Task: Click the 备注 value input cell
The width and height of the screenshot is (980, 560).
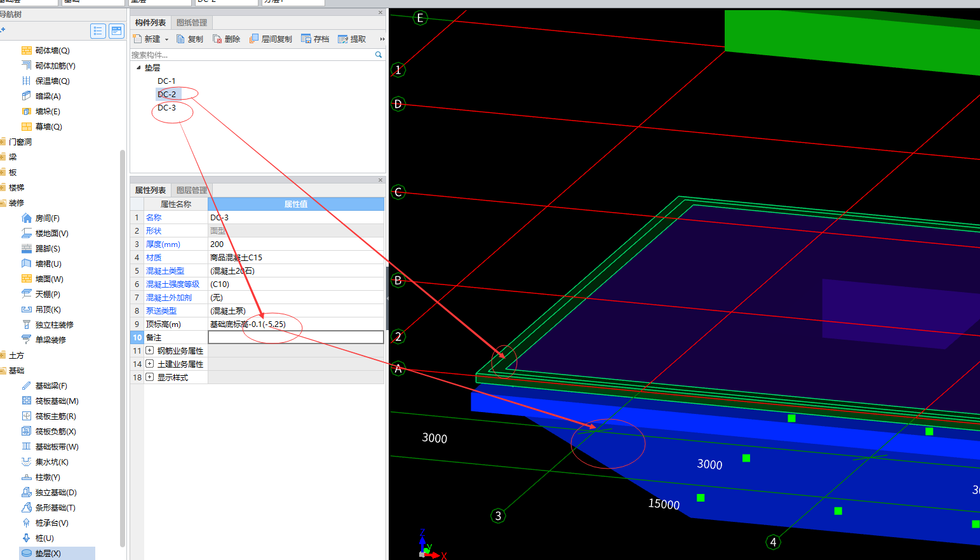Action: tap(296, 337)
